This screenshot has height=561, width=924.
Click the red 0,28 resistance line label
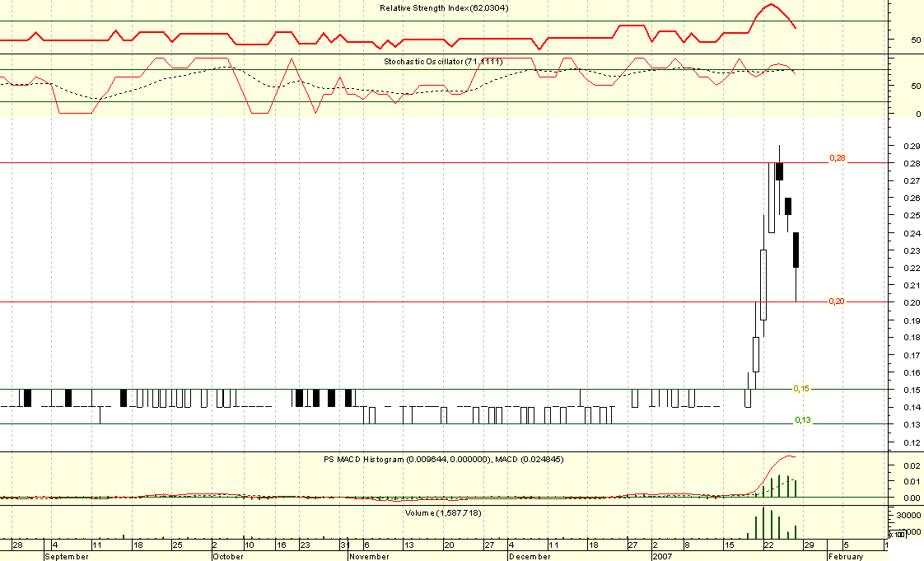838,158
